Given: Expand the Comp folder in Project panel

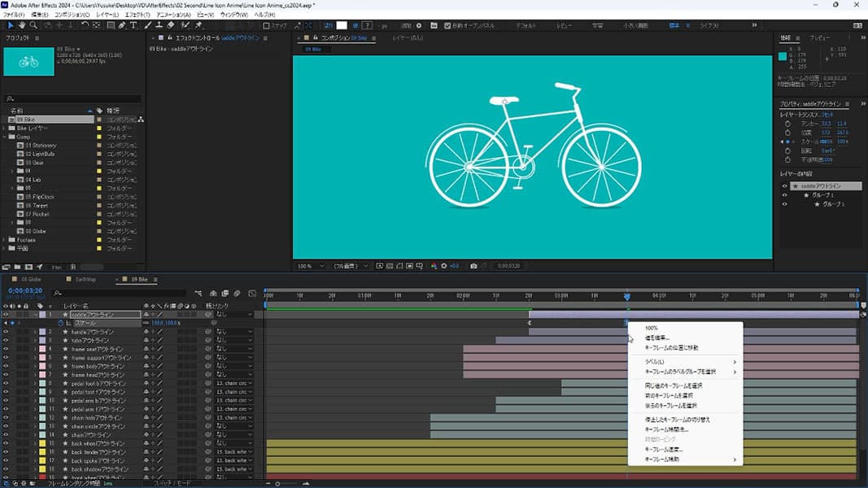Looking at the screenshot, I should (x=4, y=137).
